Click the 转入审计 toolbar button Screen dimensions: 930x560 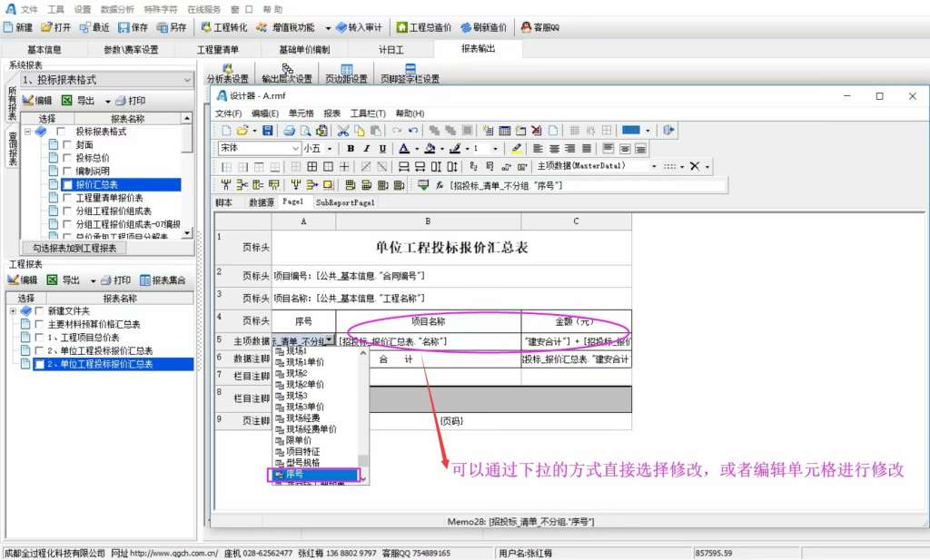click(360, 27)
